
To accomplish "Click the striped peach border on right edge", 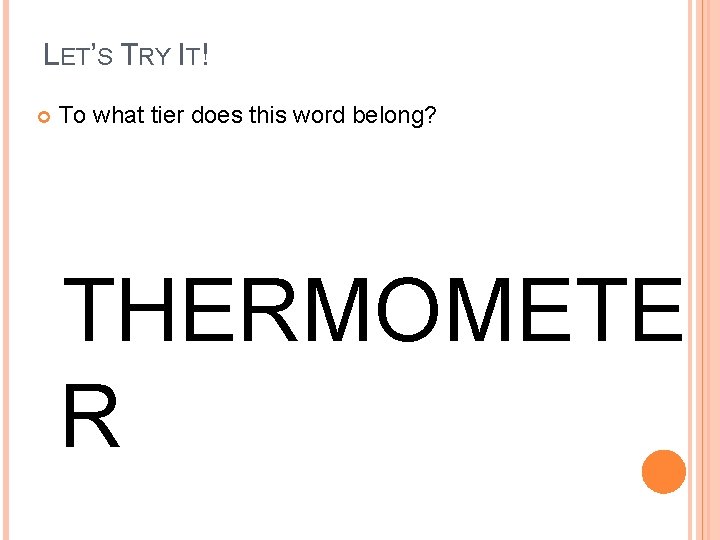I will click(703, 270).
